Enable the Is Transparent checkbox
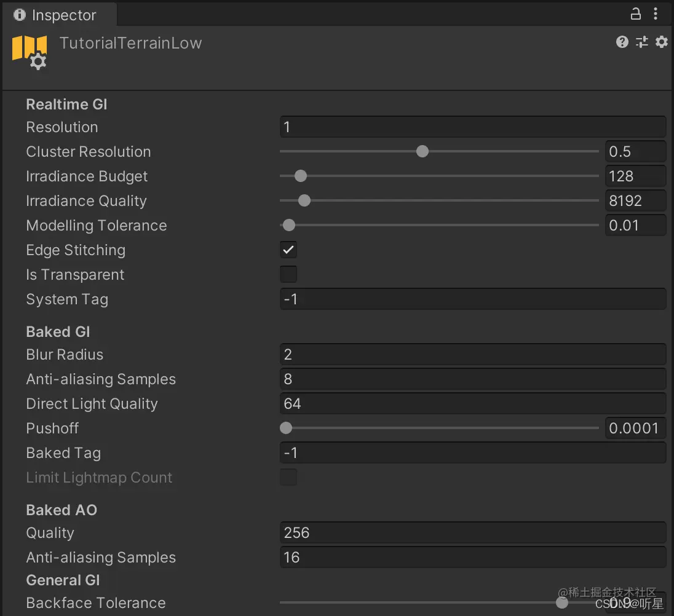The width and height of the screenshot is (674, 616). pyautogui.click(x=288, y=274)
